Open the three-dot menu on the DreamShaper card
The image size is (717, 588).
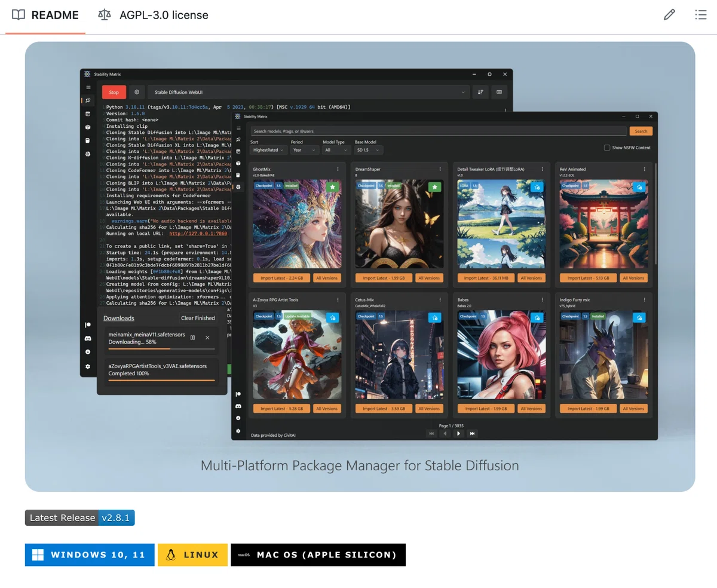(440, 169)
